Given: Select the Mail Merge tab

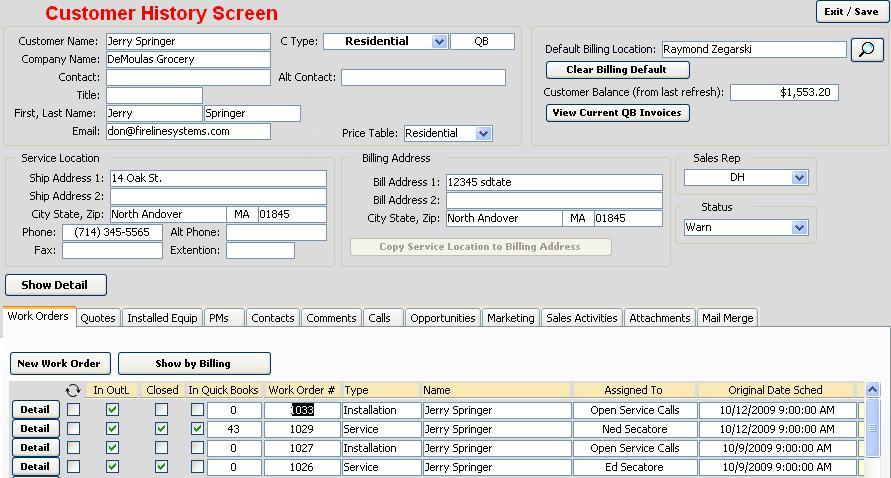Looking at the screenshot, I should coord(728,318).
